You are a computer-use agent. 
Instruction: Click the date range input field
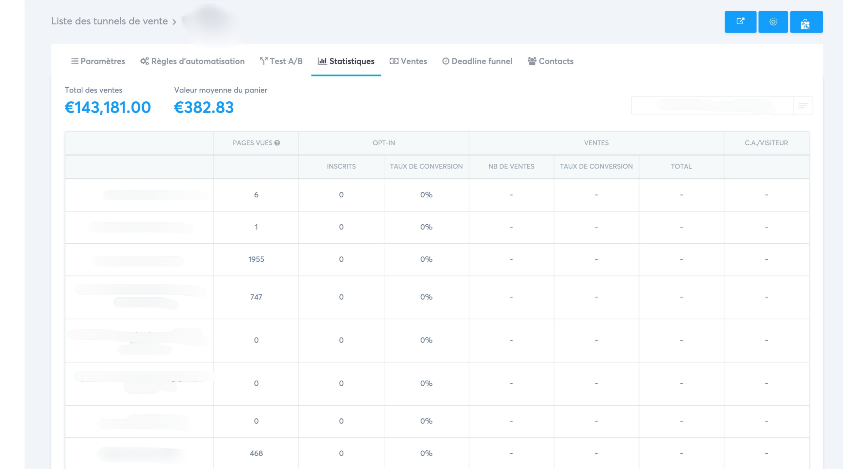pos(712,106)
